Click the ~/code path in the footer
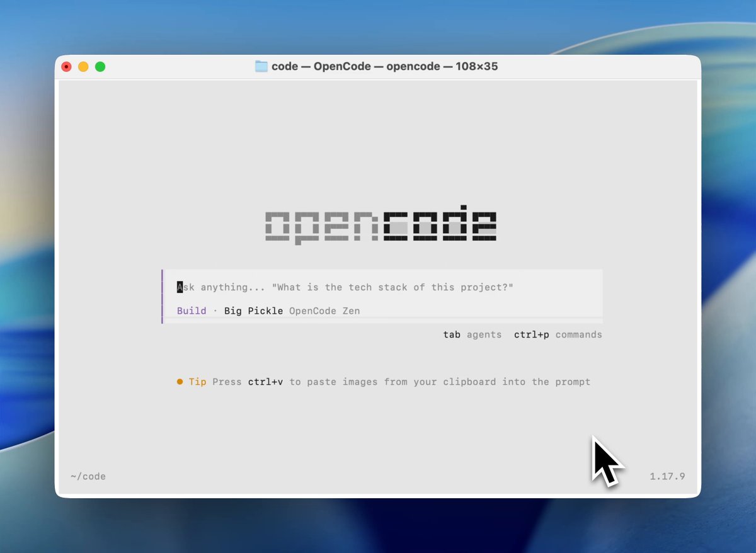Screen dimensions: 756x553 tap(88, 476)
